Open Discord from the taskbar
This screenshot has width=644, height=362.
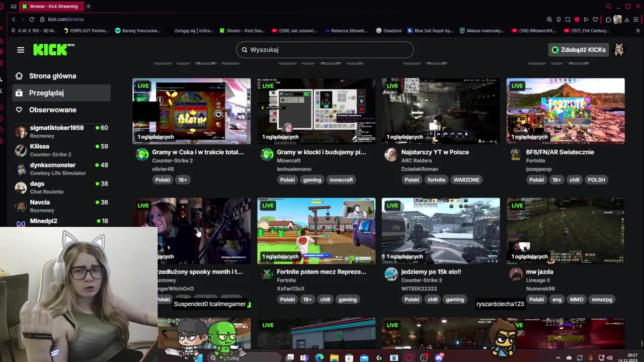coord(439,357)
